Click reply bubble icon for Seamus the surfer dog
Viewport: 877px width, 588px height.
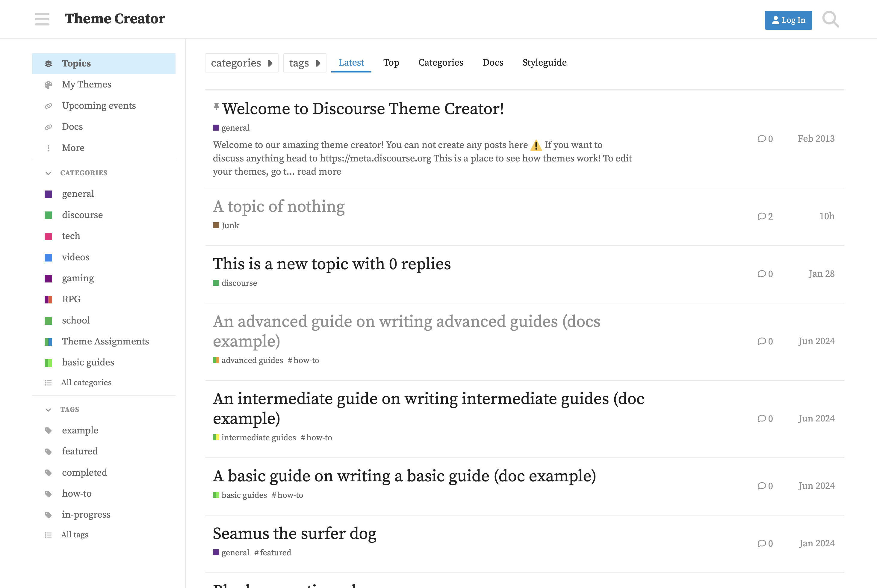coord(761,543)
